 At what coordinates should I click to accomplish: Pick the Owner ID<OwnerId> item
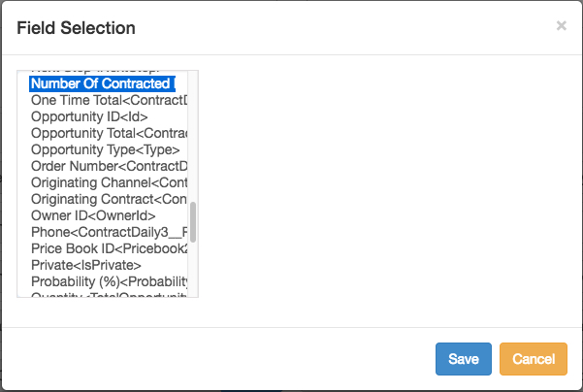(93, 216)
